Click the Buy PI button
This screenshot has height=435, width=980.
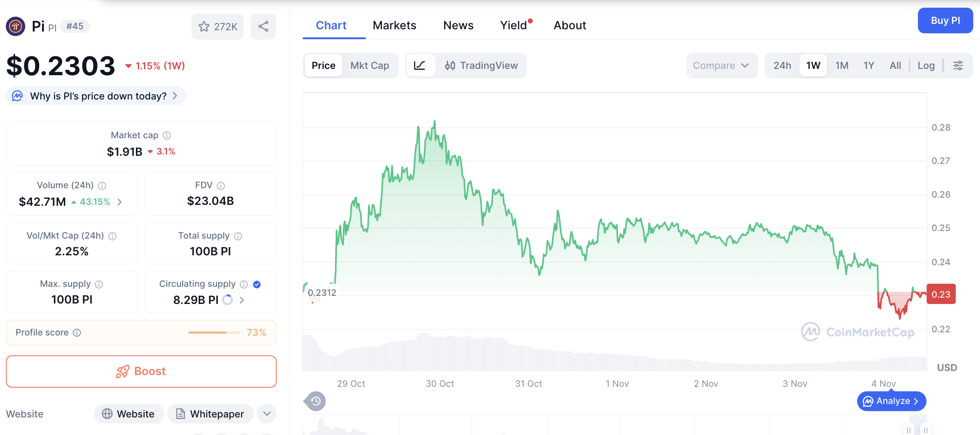(x=945, y=20)
